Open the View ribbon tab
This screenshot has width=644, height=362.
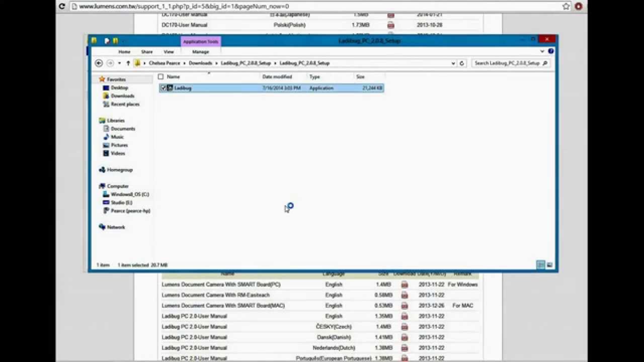tap(169, 52)
